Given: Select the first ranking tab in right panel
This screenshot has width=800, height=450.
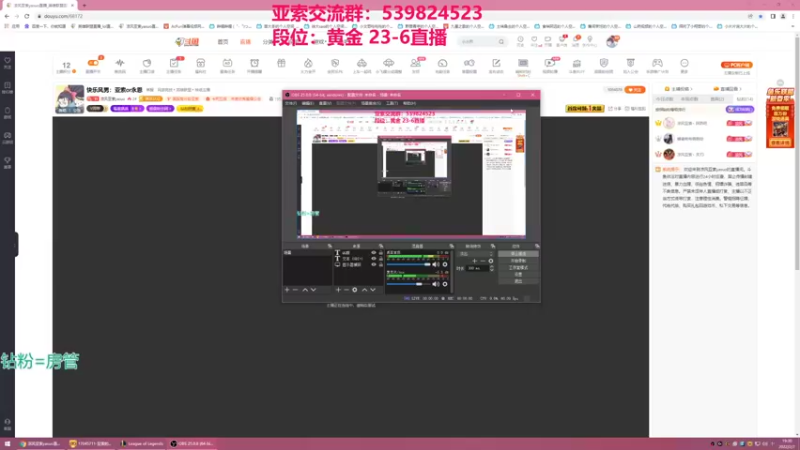Looking at the screenshot, I should point(664,99).
